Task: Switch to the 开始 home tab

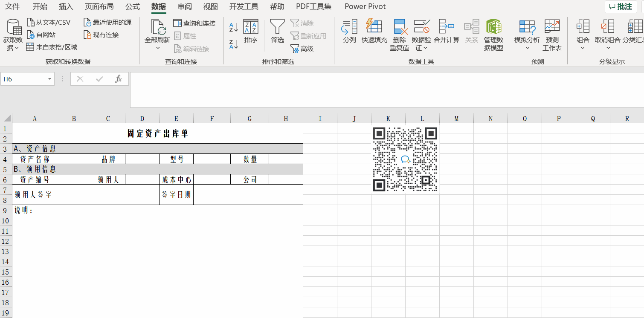Action: 40,6
